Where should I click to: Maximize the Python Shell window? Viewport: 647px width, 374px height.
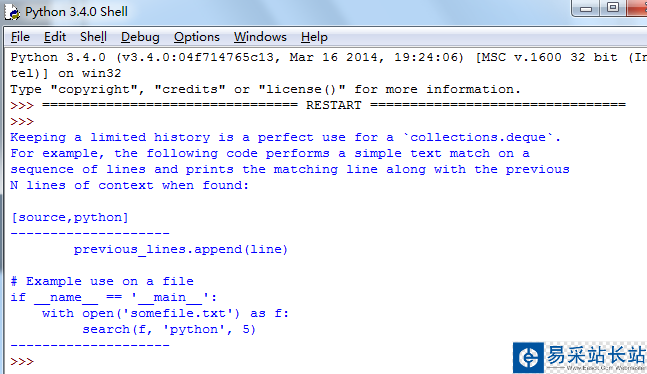[x=613, y=8]
